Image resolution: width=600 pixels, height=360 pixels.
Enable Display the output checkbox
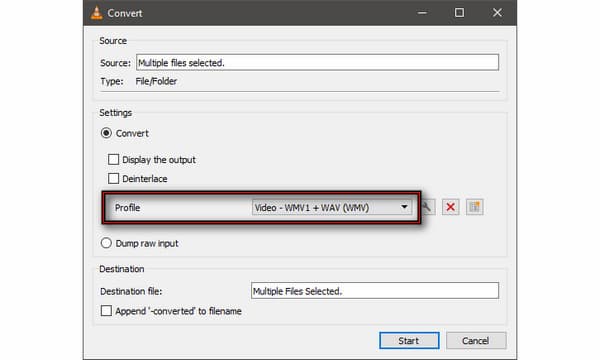click(x=113, y=159)
